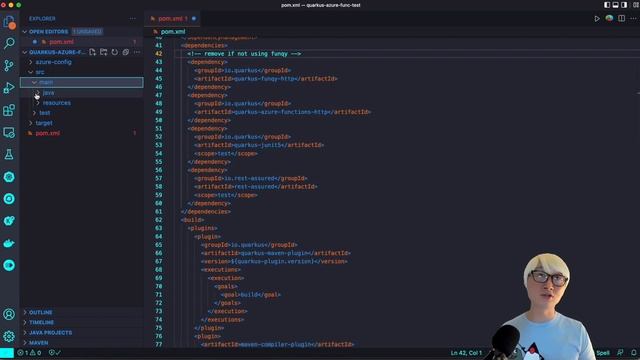Close the pom.xml tab via unsaved dot
Image resolution: width=640 pixels, height=360 pixels.
[194, 18]
